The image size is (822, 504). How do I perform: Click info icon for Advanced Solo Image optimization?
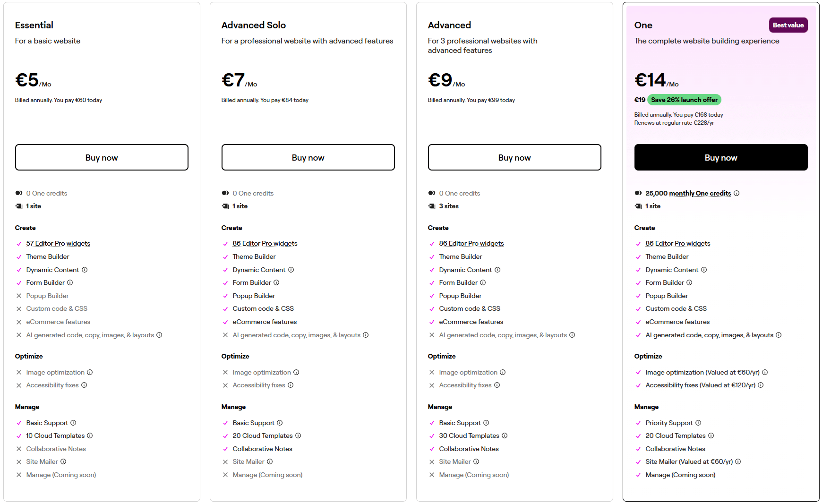click(296, 372)
